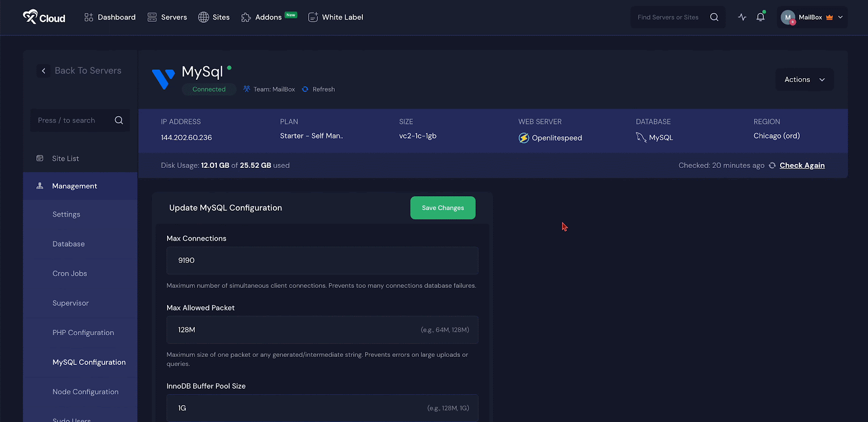Viewport: 868px width, 422px height.
Task: Open the Servers menu
Action: tap(167, 17)
